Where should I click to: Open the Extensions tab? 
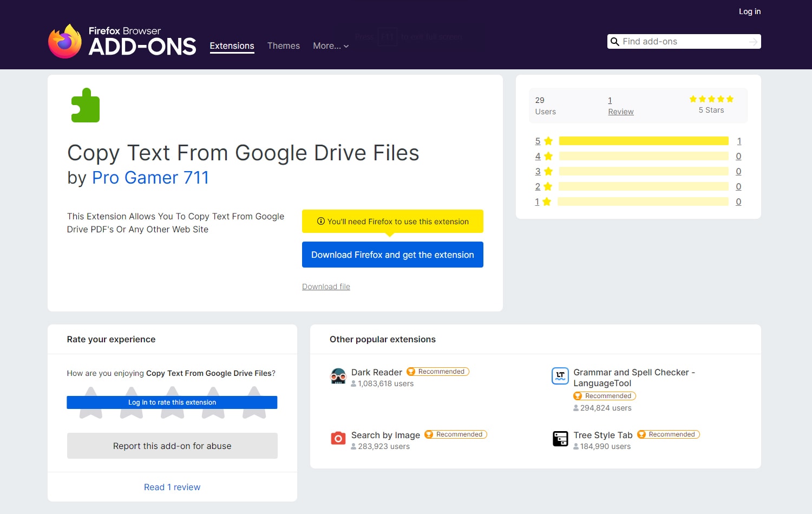232,46
